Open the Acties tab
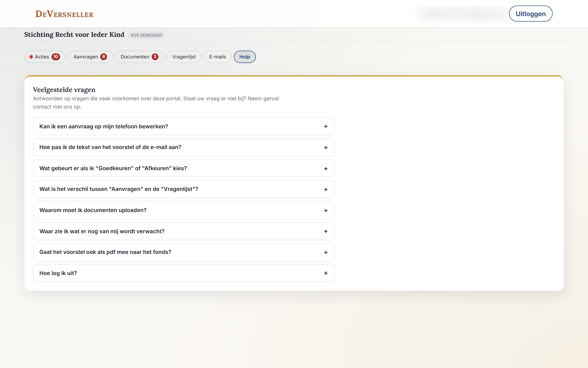 click(x=45, y=57)
